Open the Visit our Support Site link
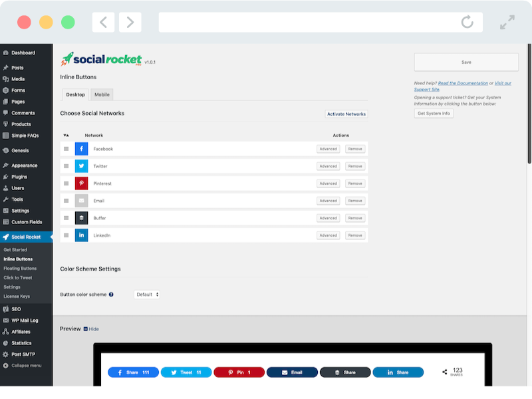Screen dimensions: 532x399 pos(503,83)
